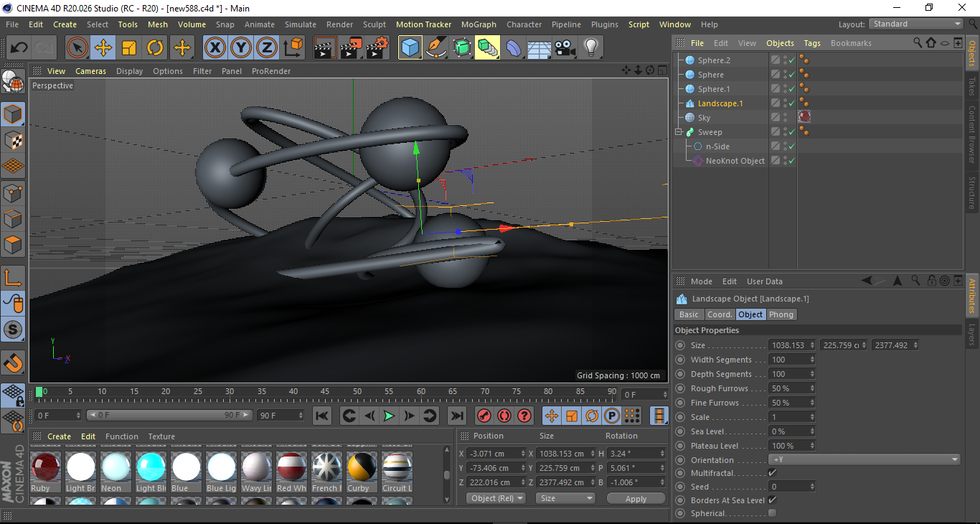Open the Orientation +Y dropdown
Viewport: 980px width, 524px height.
tap(864, 460)
